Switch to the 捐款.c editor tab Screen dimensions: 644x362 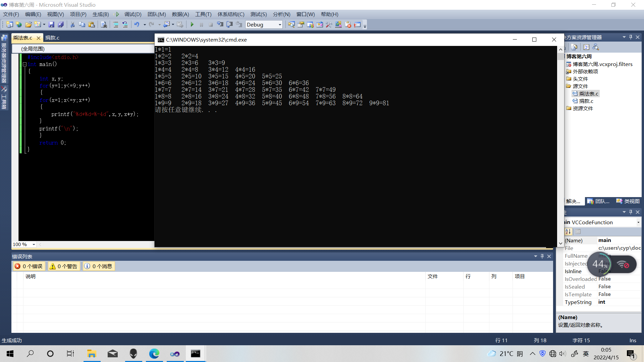pyautogui.click(x=52, y=38)
